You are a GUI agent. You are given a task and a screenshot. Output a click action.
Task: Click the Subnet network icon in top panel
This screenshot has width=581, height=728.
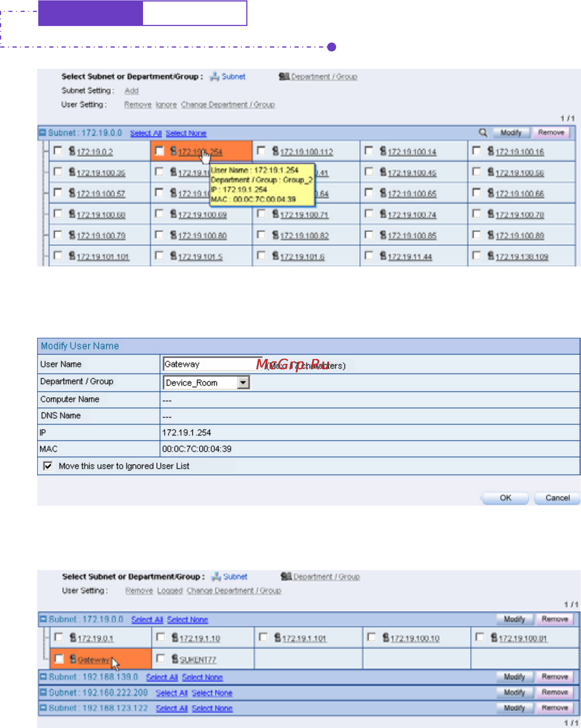[x=214, y=77]
